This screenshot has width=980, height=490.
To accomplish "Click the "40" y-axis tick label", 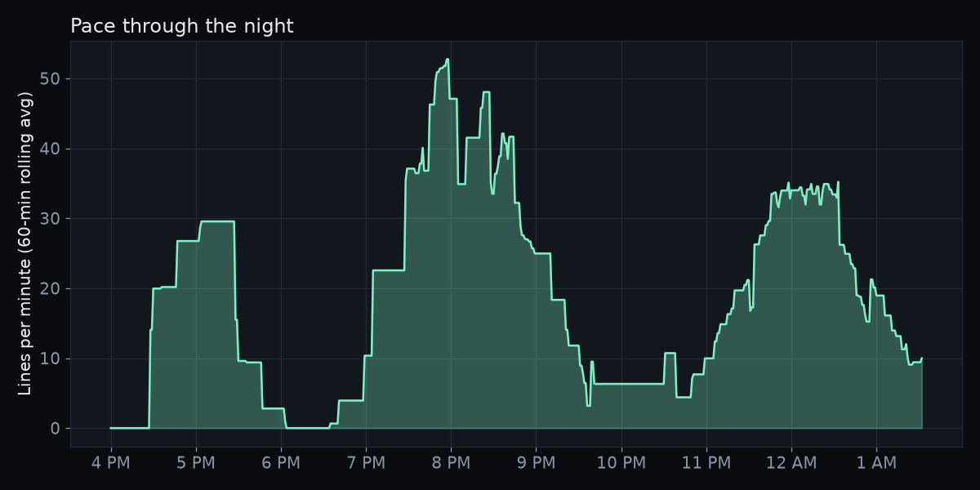I will click(x=51, y=149).
